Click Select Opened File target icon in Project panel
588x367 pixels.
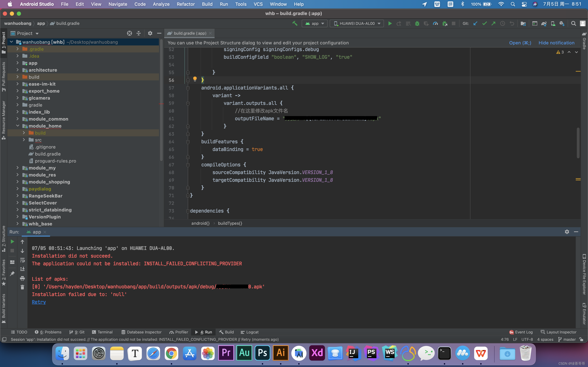coord(129,33)
